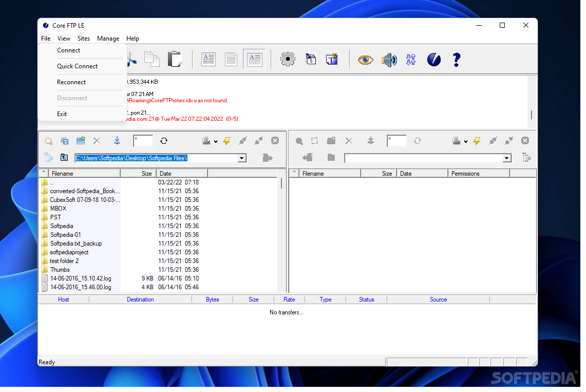This screenshot has width=586, height=392.
Task: Expand the arrow beside remote queue printer icon
Action: point(466,142)
